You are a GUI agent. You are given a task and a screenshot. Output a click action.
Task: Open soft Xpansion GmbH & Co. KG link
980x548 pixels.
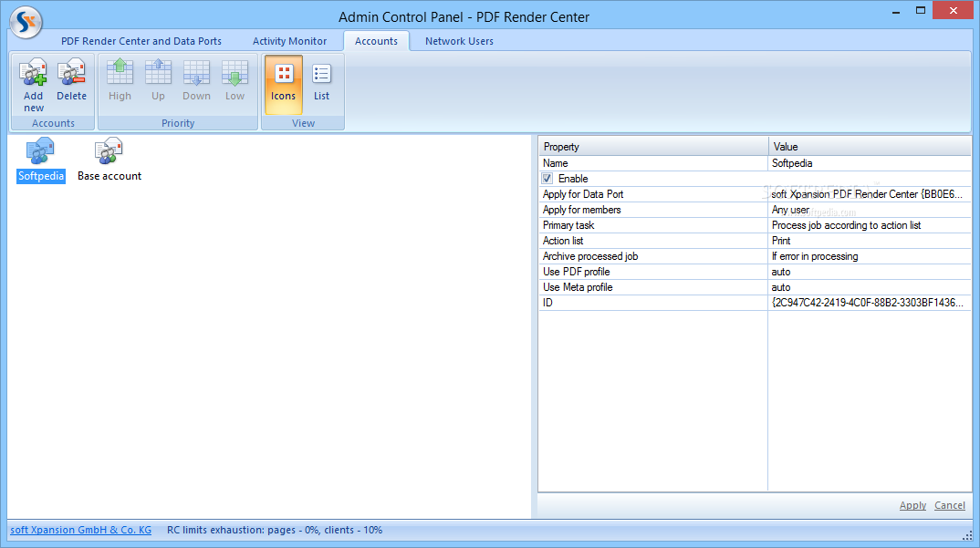coord(80,530)
